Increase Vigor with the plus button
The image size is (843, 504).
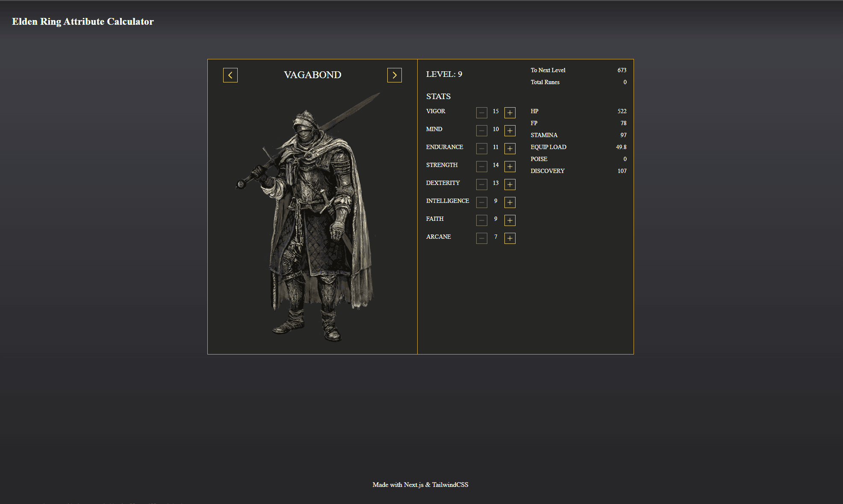pyautogui.click(x=510, y=113)
